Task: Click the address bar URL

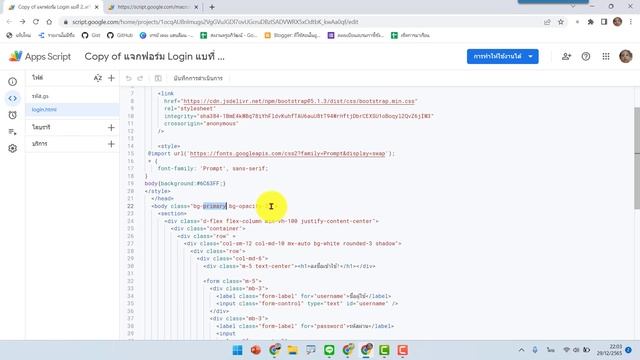Action: [215, 22]
